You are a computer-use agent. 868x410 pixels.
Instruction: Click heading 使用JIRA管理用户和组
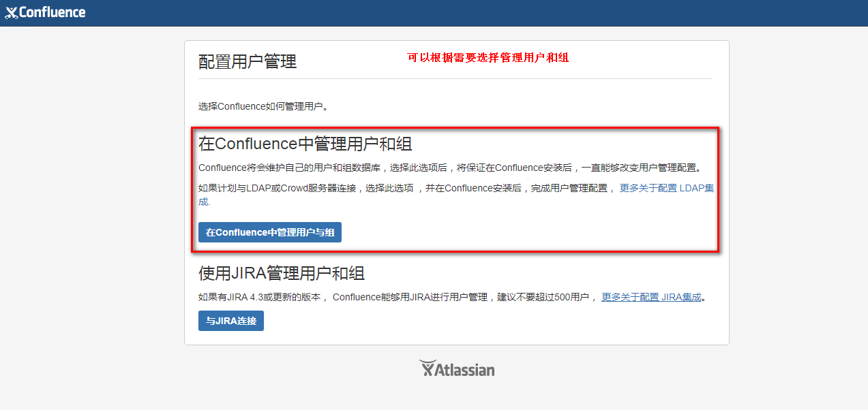(x=282, y=274)
